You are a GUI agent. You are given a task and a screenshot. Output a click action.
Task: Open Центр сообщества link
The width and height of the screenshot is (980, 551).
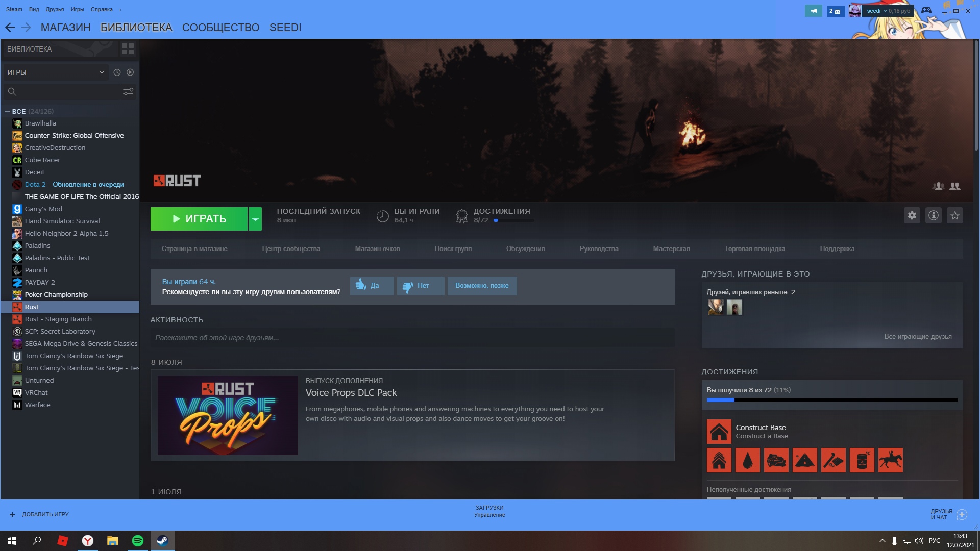291,249
